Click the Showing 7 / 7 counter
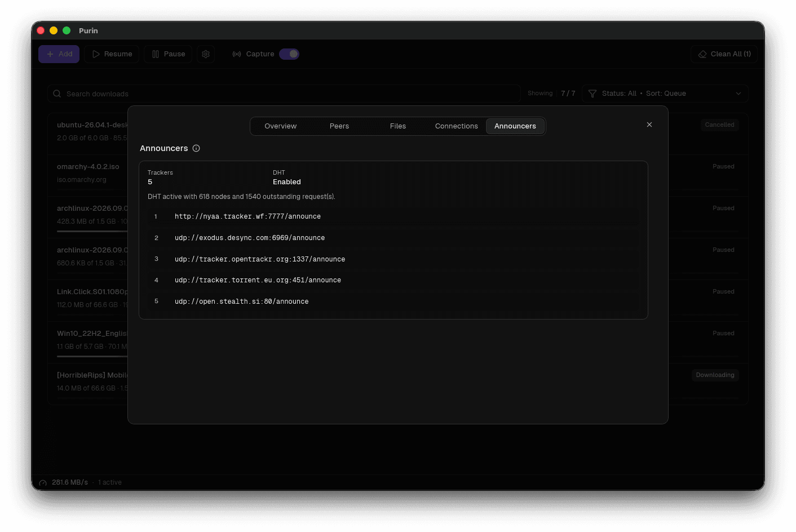Image resolution: width=796 pixels, height=532 pixels. [x=551, y=94]
